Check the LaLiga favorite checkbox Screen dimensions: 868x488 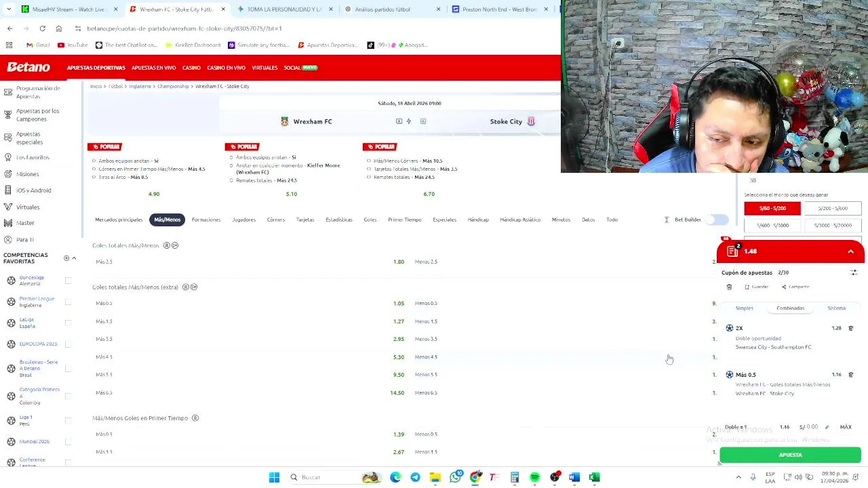pos(68,323)
